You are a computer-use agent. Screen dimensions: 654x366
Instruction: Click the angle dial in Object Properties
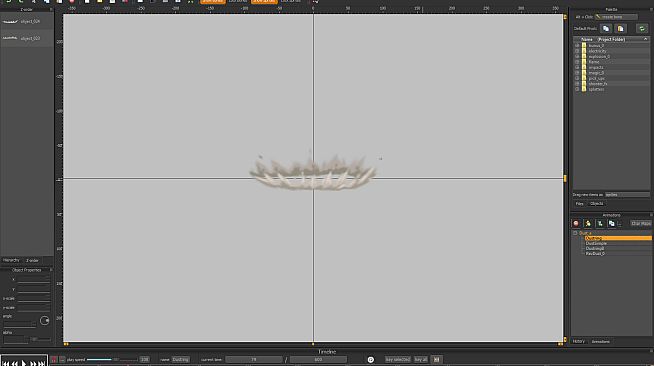[x=45, y=321]
